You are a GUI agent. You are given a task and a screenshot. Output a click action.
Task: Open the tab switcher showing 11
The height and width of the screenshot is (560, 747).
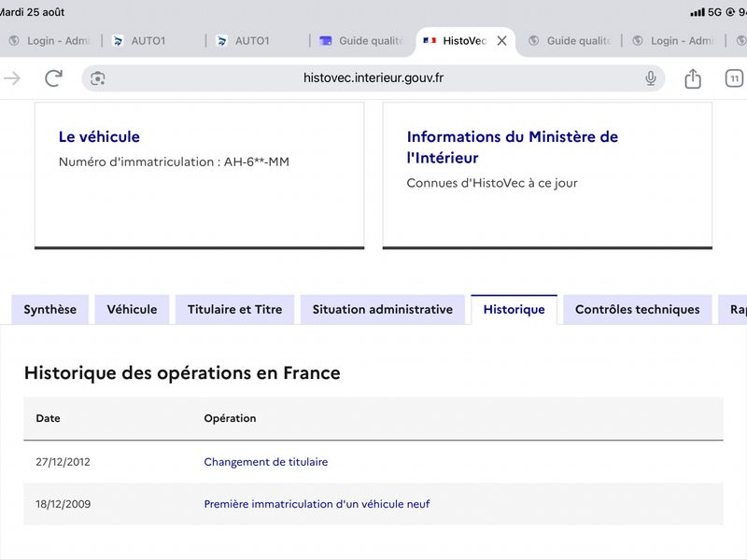(x=734, y=78)
